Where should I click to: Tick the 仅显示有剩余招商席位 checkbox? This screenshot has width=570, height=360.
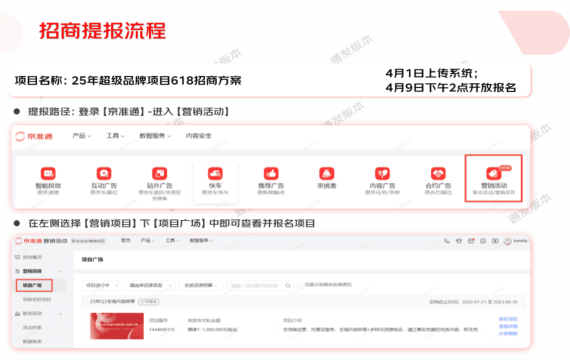tap(300, 285)
